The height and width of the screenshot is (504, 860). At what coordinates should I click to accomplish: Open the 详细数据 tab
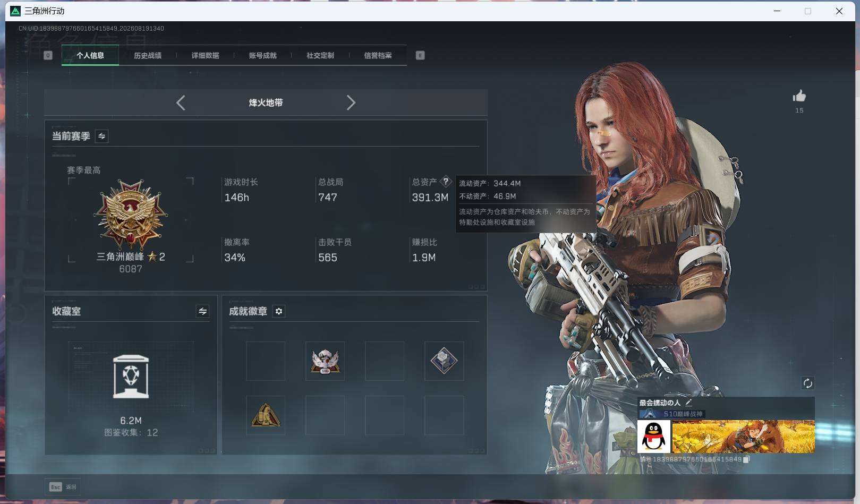click(205, 55)
